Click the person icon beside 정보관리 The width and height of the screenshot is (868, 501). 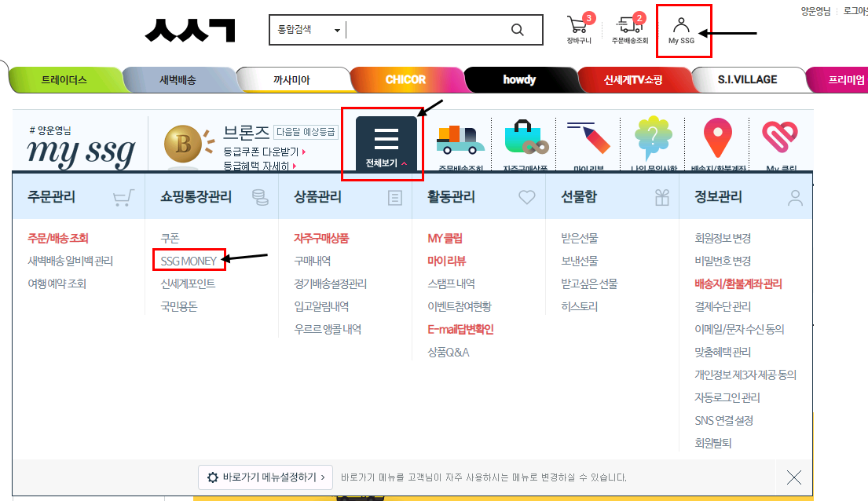point(796,198)
